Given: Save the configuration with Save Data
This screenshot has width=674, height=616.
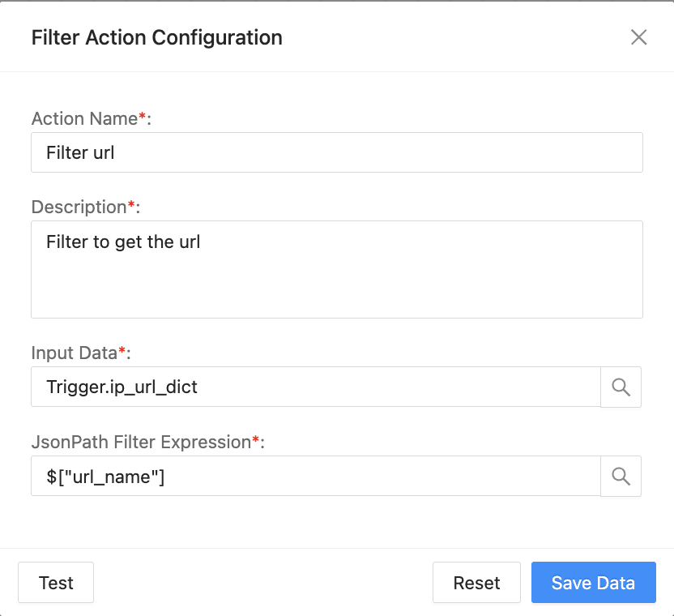Looking at the screenshot, I should [x=593, y=583].
